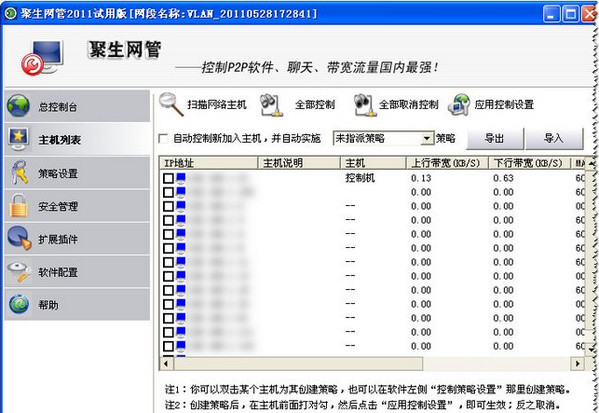Open 扩展插件 via its plugin icon
599x413 pixels.
click(19, 238)
